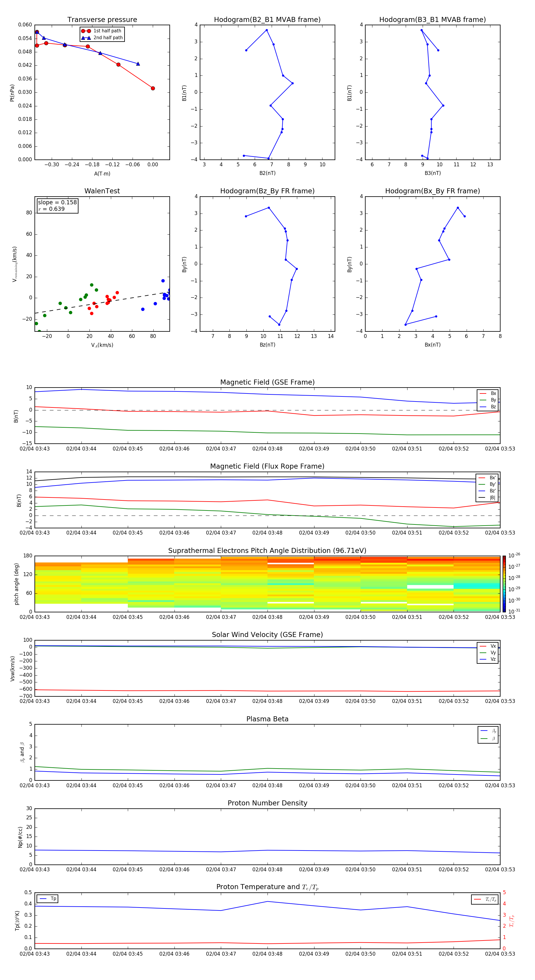Click the 'Solar Wind Velocity (GSE Frame)' title
Screen dimensions: 535x980
coord(267,635)
